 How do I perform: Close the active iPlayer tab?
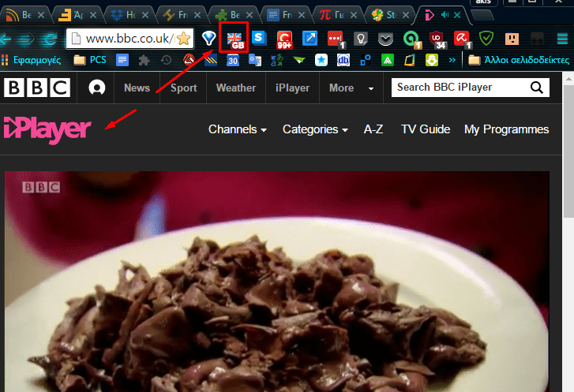coord(457,15)
